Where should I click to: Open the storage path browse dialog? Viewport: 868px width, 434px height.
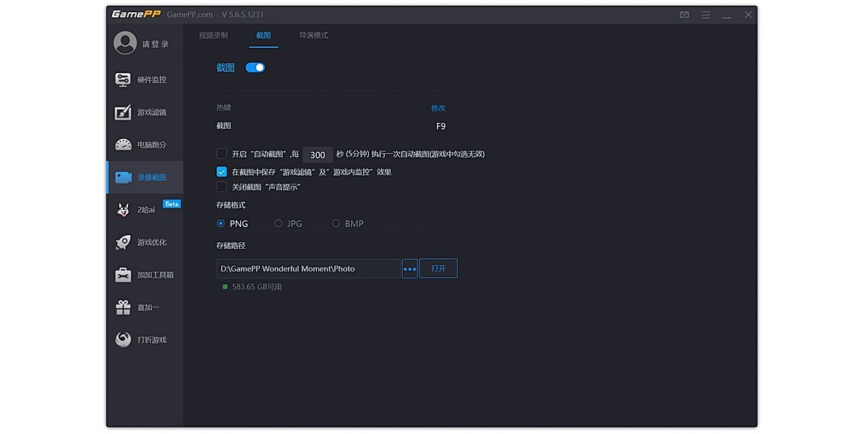[x=409, y=268]
